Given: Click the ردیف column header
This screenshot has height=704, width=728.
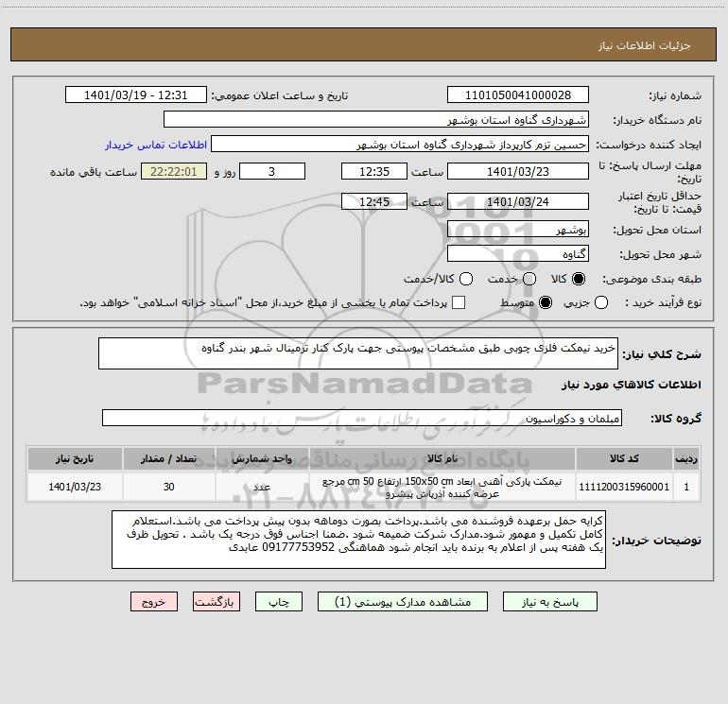Looking at the screenshot, I should tap(686, 459).
